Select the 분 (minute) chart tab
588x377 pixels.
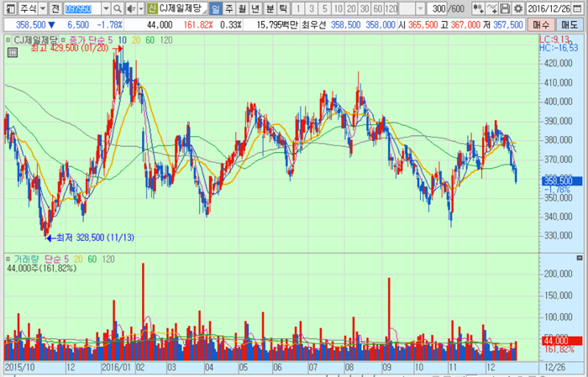tap(270, 8)
